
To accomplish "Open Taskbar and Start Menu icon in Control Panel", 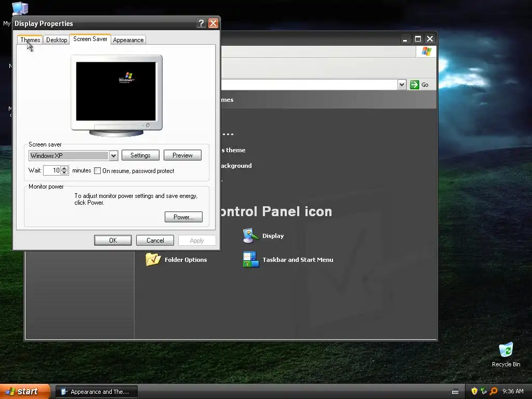I will click(251, 260).
